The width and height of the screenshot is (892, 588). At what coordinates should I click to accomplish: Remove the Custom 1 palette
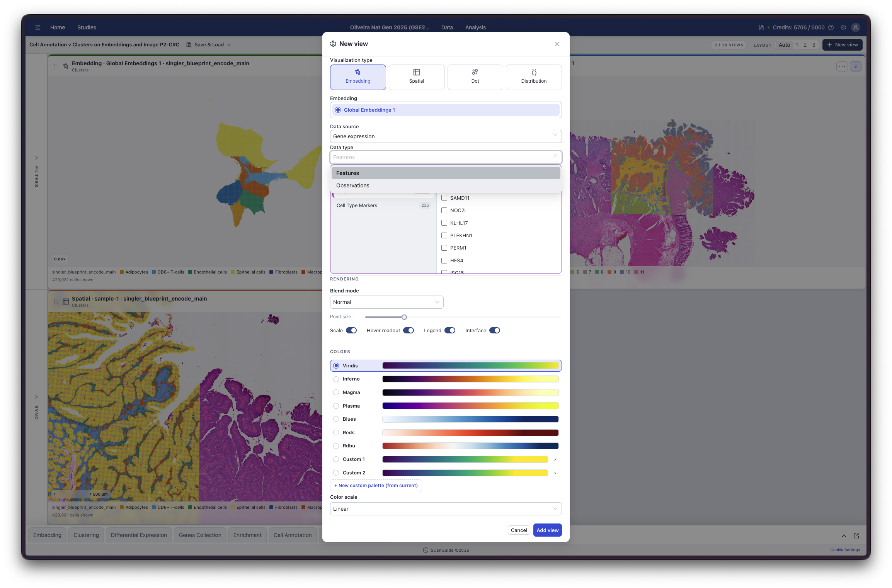coord(555,459)
